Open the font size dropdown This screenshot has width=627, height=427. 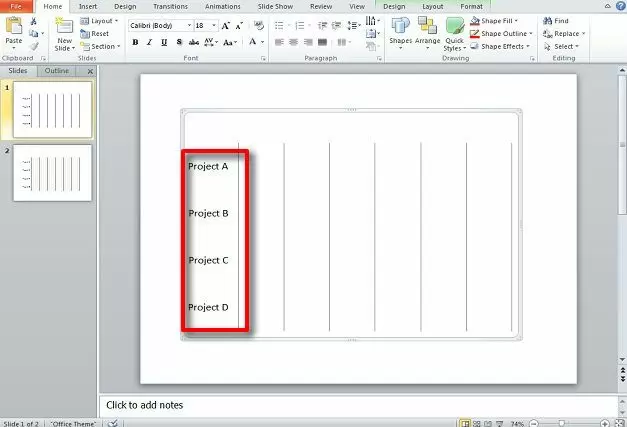pos(214,25)
